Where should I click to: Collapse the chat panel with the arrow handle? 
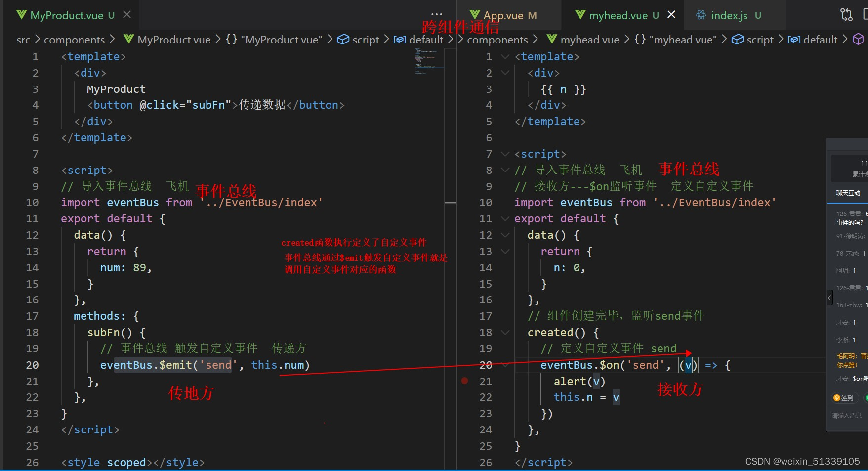pyautogui.click(x=829, y=298)
